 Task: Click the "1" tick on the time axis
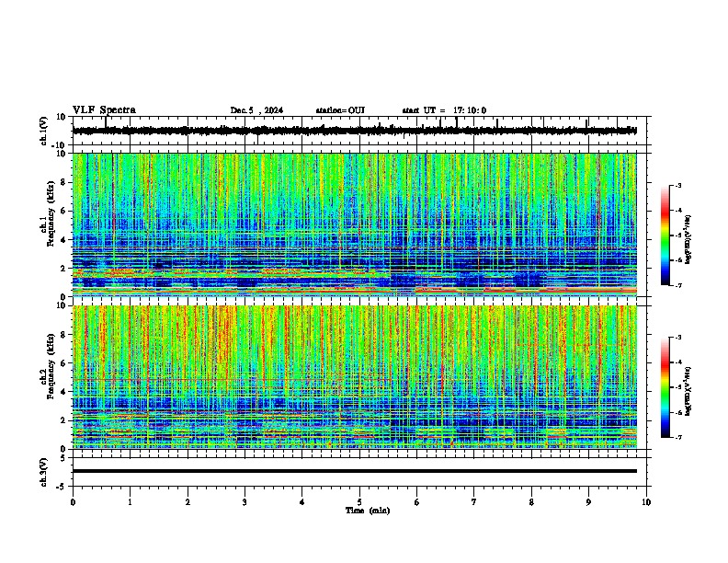130,502
